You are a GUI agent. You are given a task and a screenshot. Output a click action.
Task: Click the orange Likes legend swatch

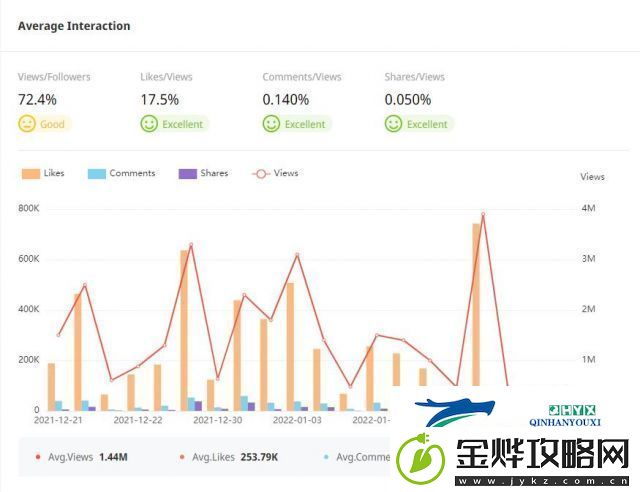(31, 174)
